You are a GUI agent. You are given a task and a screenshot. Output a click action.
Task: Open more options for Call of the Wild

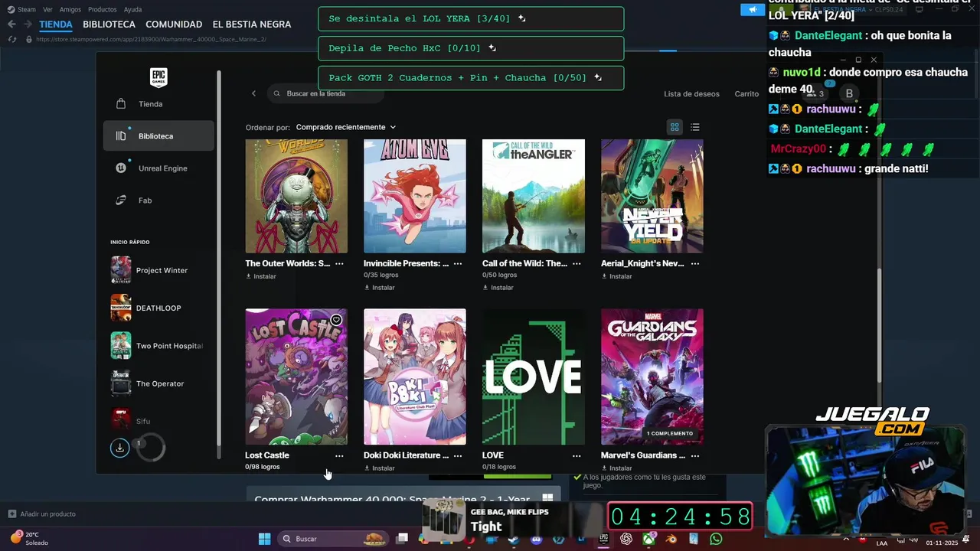click(577, 263)
